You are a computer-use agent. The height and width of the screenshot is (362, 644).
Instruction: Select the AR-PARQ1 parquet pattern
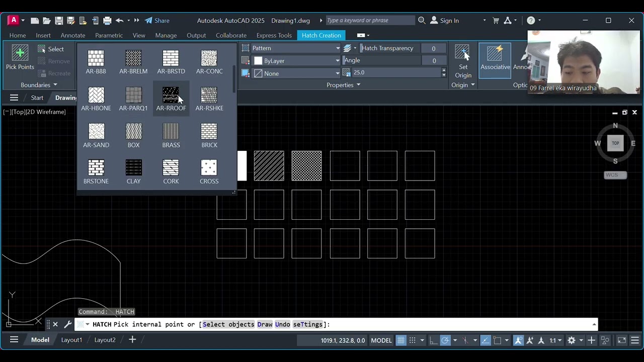point(133,99)
